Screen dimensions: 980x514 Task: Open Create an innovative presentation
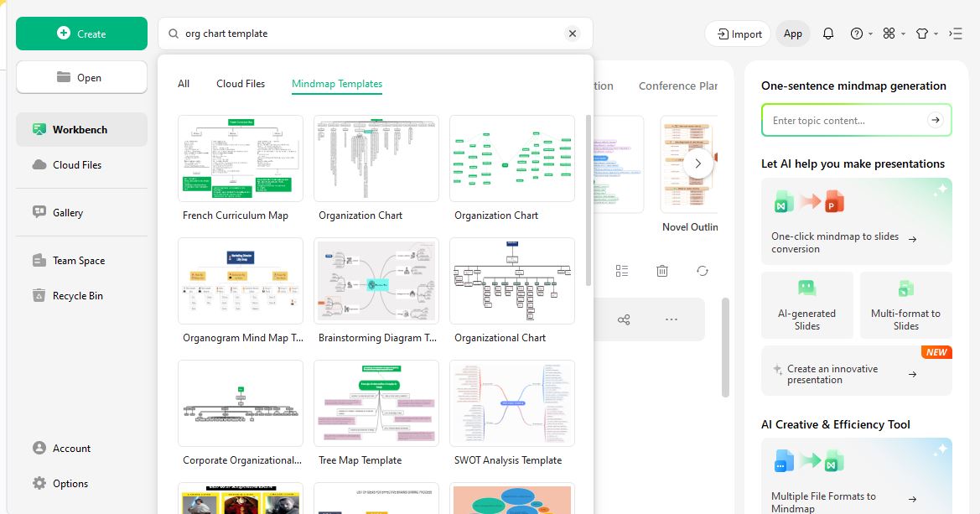[856, 371]
